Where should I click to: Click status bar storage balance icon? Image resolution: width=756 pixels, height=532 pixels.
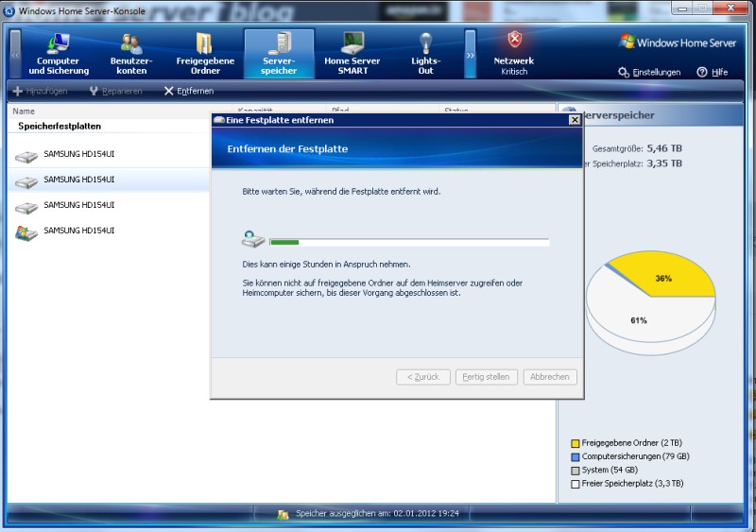coord(283,515)
